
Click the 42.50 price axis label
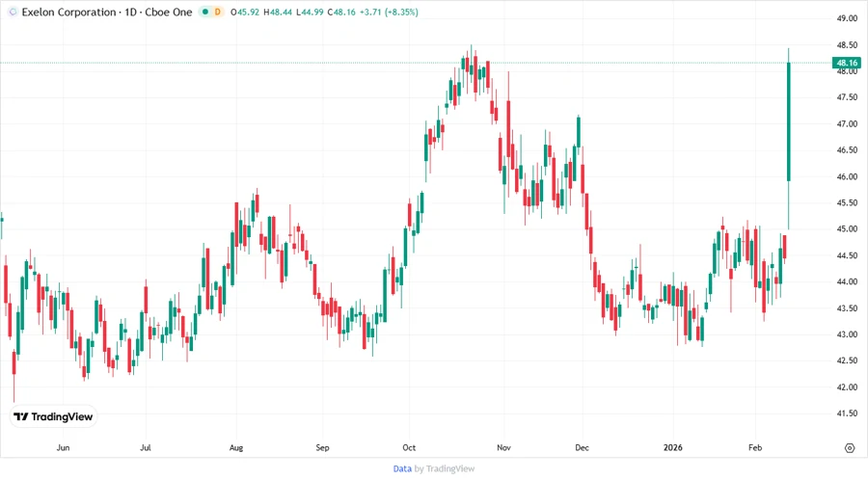[x=847, y=360]
